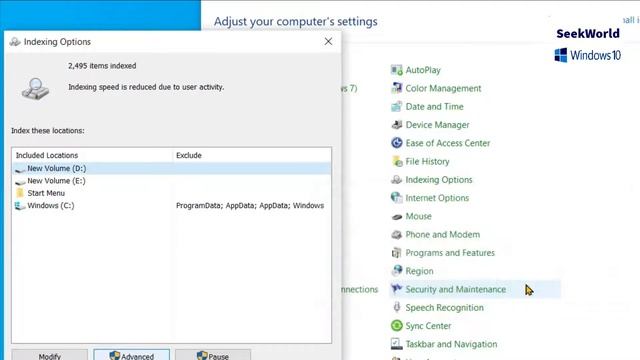640x360 pixels.
Task: Click the Indexing Options link in Control Panel
Action: pos(439,180)
